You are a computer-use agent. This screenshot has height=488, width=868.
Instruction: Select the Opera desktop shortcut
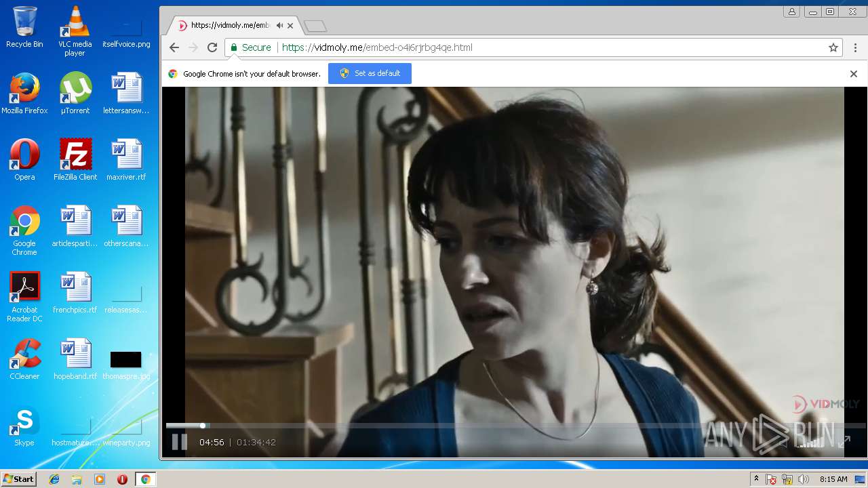[24, 160]
